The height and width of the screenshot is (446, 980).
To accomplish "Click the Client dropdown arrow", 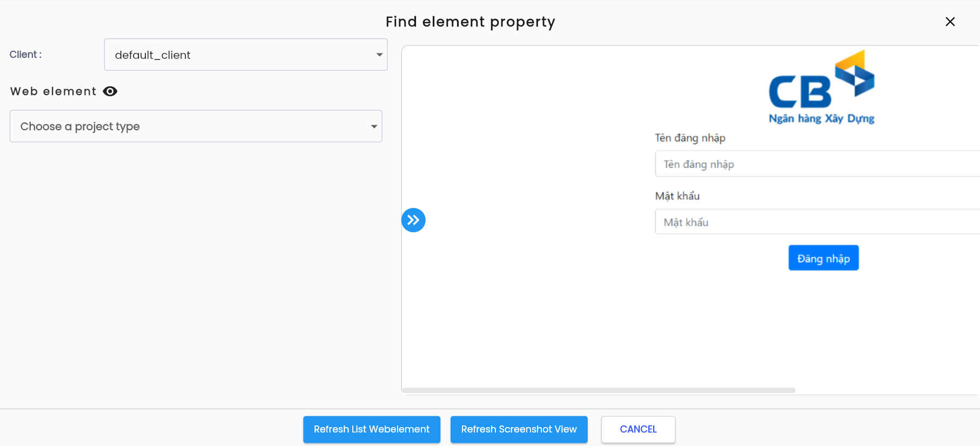I will tap(379, 55).
